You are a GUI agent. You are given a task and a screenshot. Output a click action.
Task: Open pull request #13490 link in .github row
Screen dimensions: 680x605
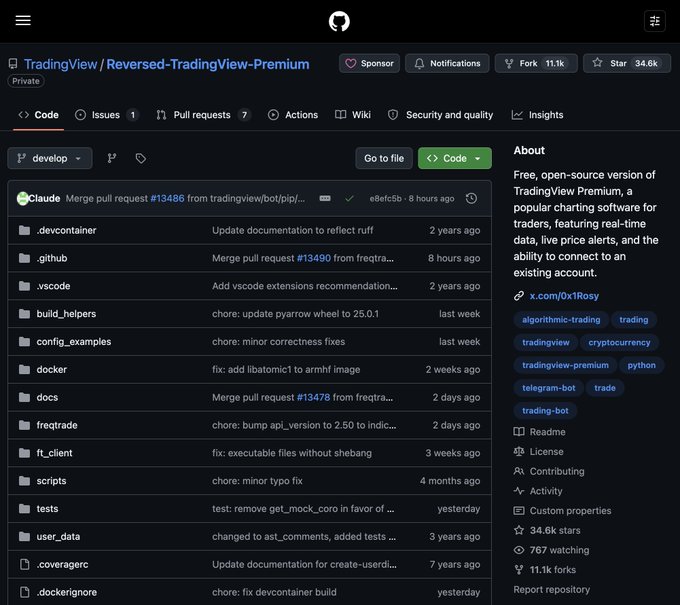[x=314, y=258]
